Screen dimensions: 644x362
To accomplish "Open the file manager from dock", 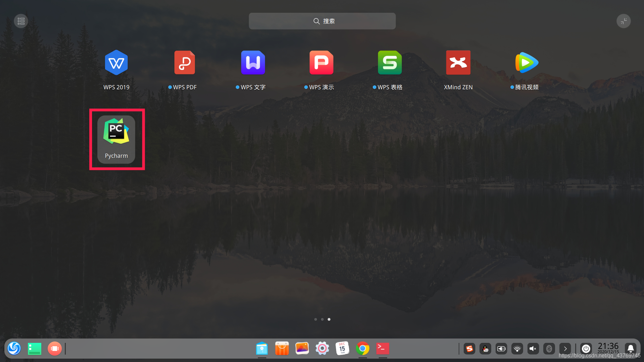I will point(262,349).
